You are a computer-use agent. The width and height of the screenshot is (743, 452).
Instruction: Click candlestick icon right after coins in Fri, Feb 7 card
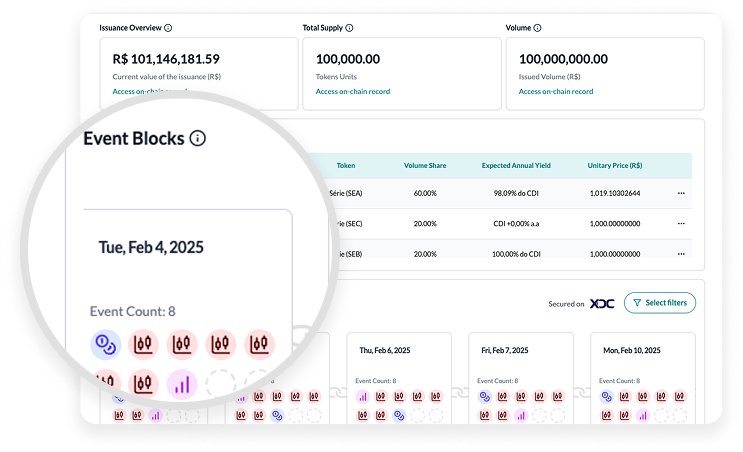tap(503, 397)
